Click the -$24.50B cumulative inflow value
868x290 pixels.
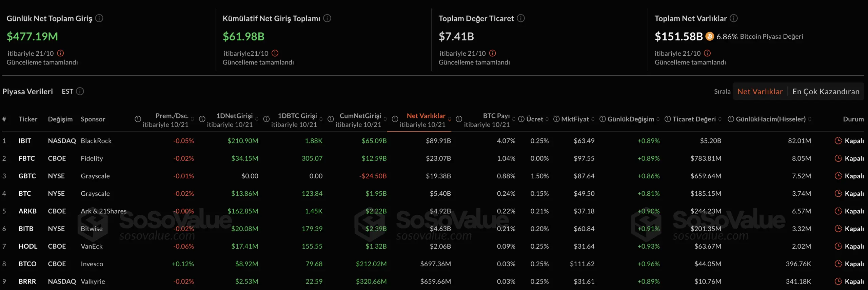[373, 176]
